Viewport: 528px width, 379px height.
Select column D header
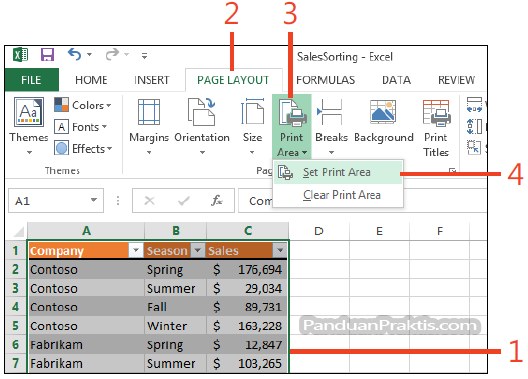319,231
